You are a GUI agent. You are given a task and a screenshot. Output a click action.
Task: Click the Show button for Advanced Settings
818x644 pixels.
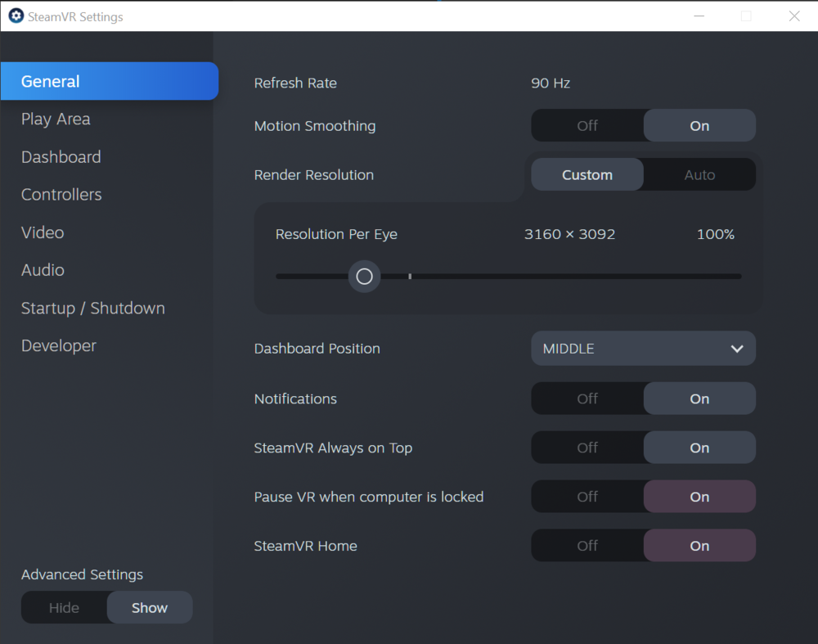coord(149,607)
